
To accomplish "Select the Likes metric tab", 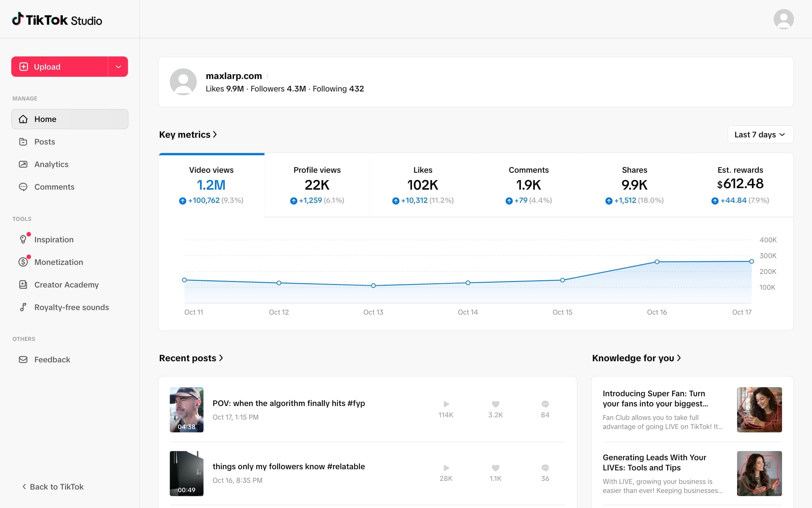I will coord(423,185).
